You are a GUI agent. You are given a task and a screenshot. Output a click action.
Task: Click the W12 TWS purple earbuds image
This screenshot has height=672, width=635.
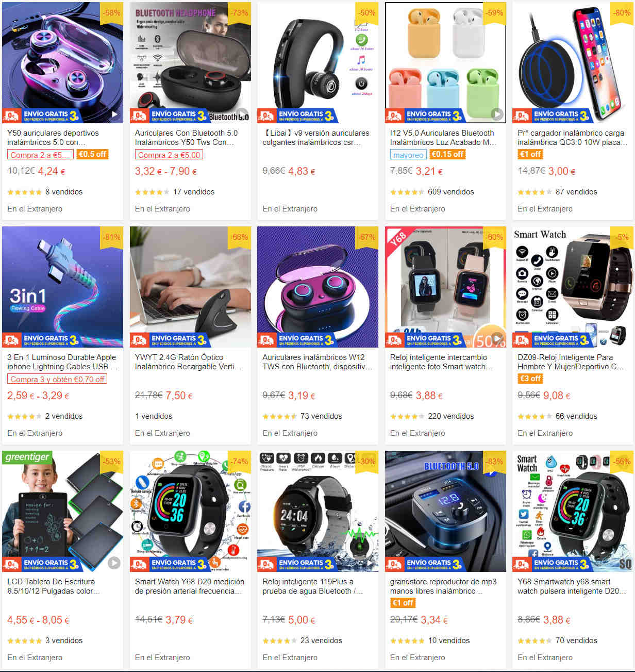(317, 287)
